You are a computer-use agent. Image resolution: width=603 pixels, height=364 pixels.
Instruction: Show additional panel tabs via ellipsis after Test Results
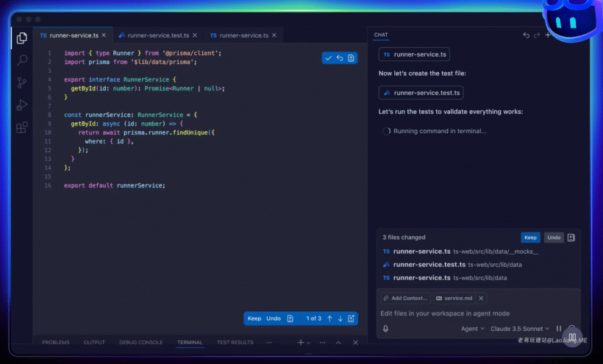(269, 343)
